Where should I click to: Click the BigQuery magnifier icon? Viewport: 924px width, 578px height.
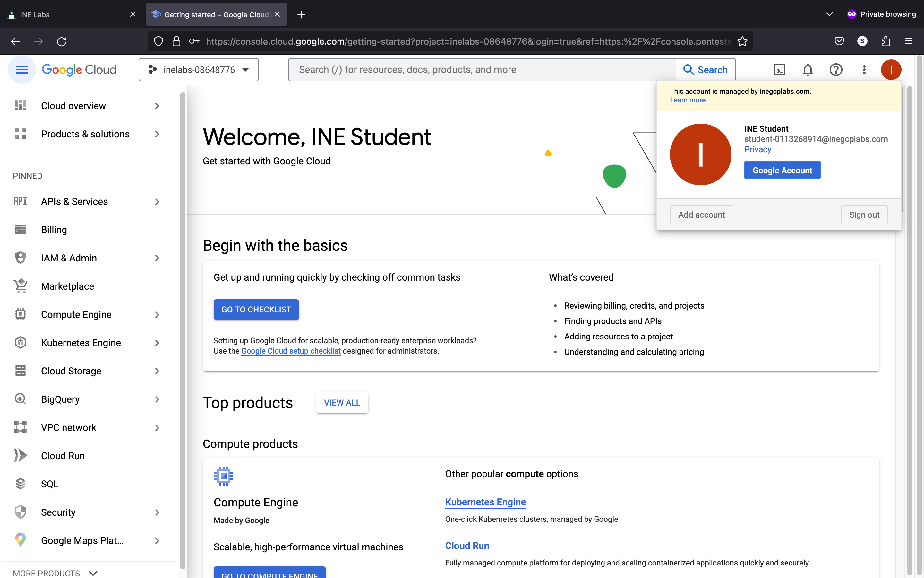(x=20, y=399)
